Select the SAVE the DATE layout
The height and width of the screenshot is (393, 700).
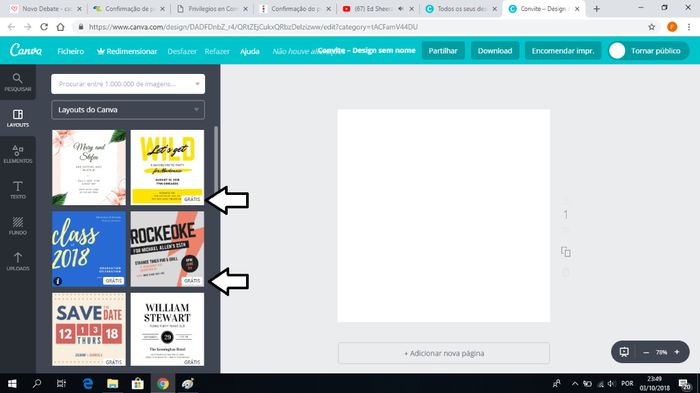tap(89, 330)
